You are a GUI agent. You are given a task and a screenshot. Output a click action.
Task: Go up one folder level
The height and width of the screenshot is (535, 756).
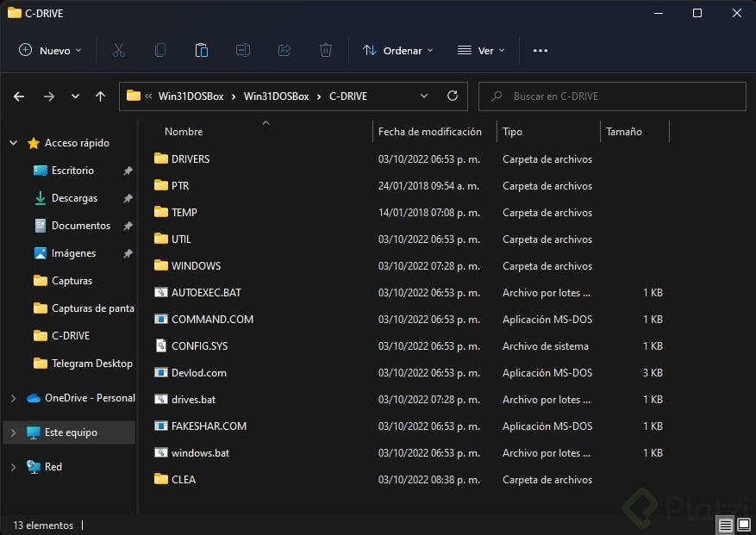tap(100, 96)
